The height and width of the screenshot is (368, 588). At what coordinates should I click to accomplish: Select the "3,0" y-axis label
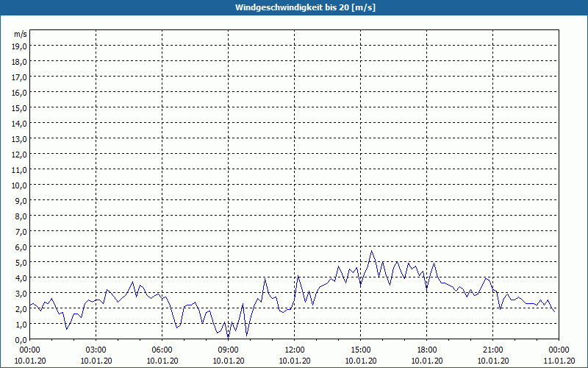[21, 293]
